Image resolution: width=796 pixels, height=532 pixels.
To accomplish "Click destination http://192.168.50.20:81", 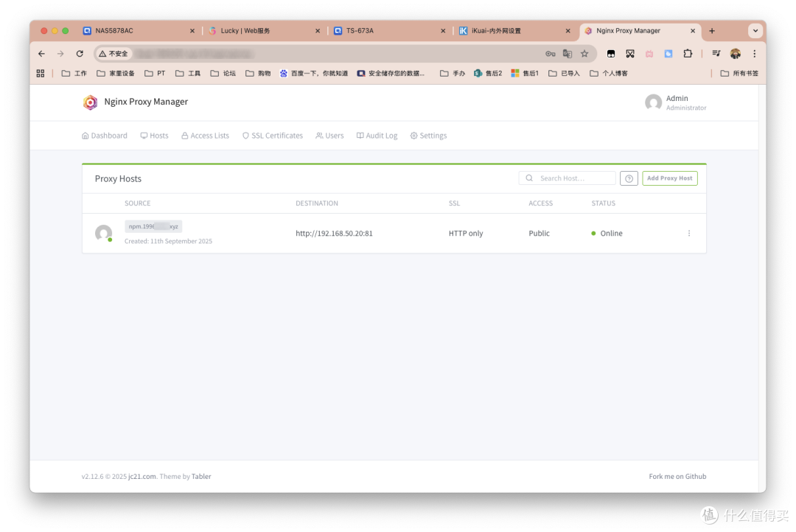I will pos(334,234).
